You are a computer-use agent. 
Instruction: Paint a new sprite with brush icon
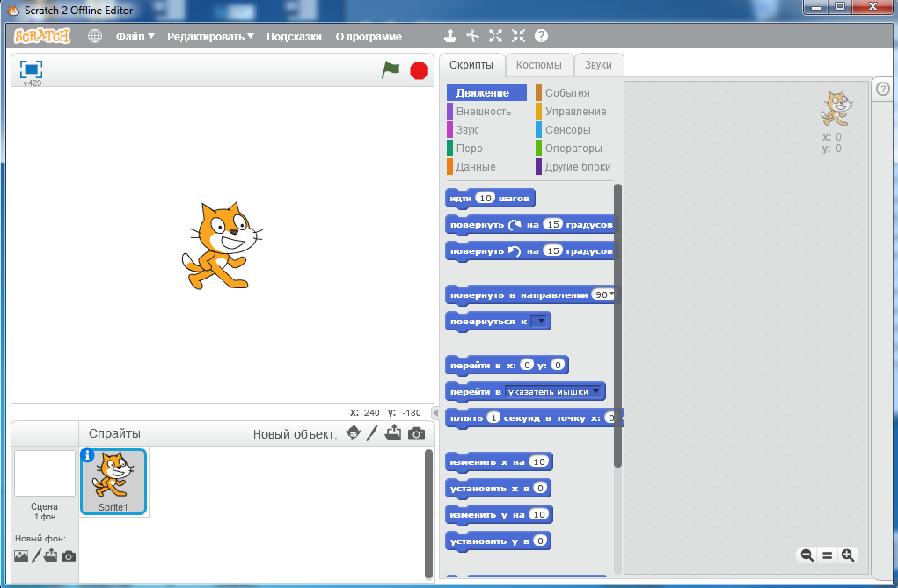(372, 433)
